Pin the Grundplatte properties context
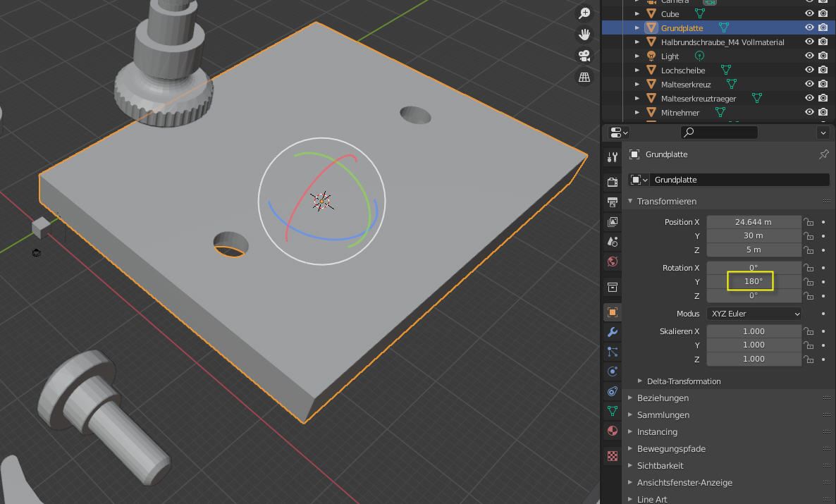This screenshot has width=836, height=504. 824,154
